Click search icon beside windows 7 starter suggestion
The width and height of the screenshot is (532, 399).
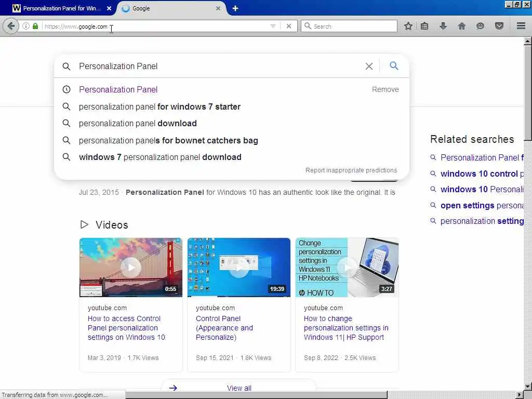click(66, 107)
